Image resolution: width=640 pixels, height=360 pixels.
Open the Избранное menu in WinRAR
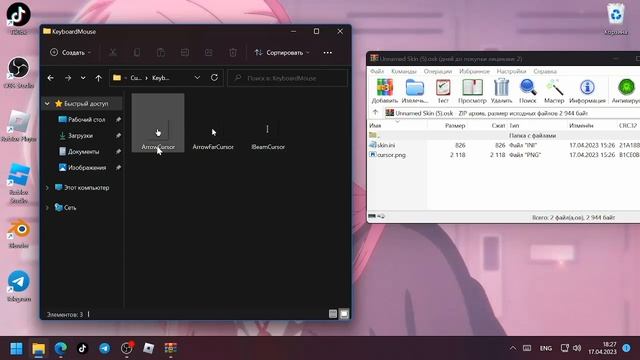pyautogui.click(x=474, y=71)
